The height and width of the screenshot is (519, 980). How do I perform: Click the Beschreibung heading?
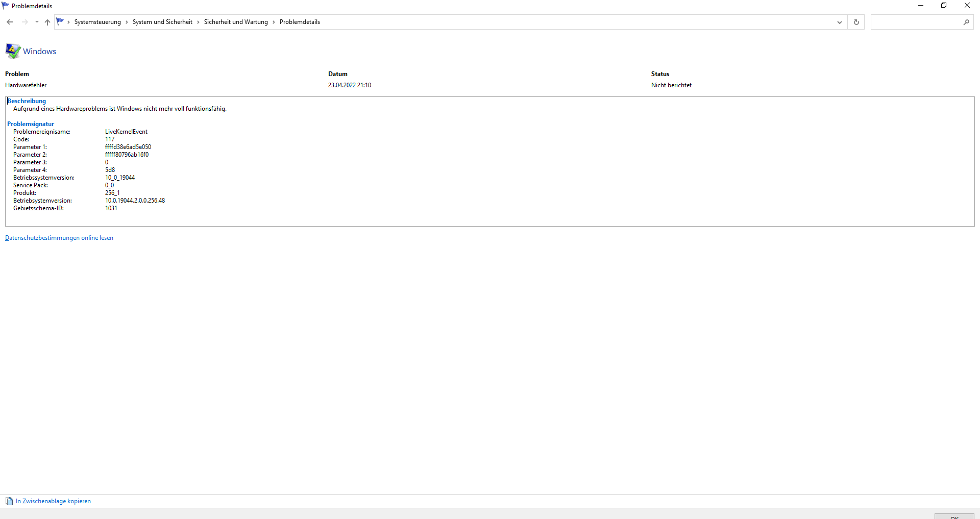[27, 101]
